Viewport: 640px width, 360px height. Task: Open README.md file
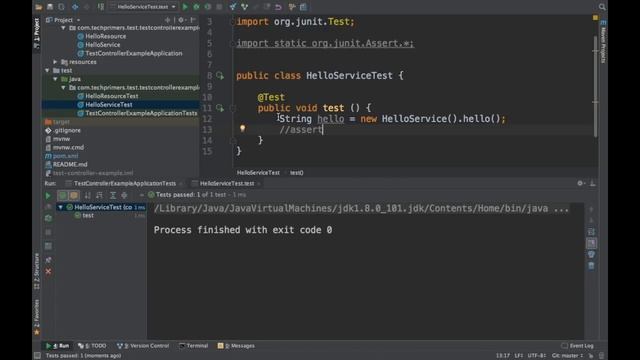coord(66,164)
